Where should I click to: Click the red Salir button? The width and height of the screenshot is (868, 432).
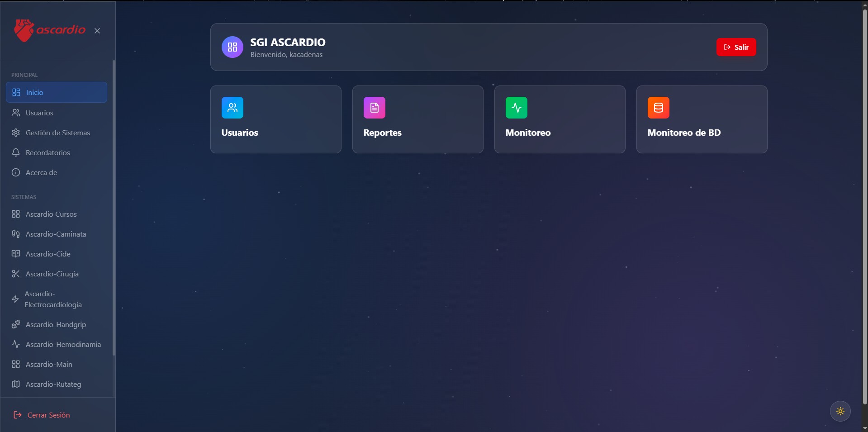pos(736,47)
